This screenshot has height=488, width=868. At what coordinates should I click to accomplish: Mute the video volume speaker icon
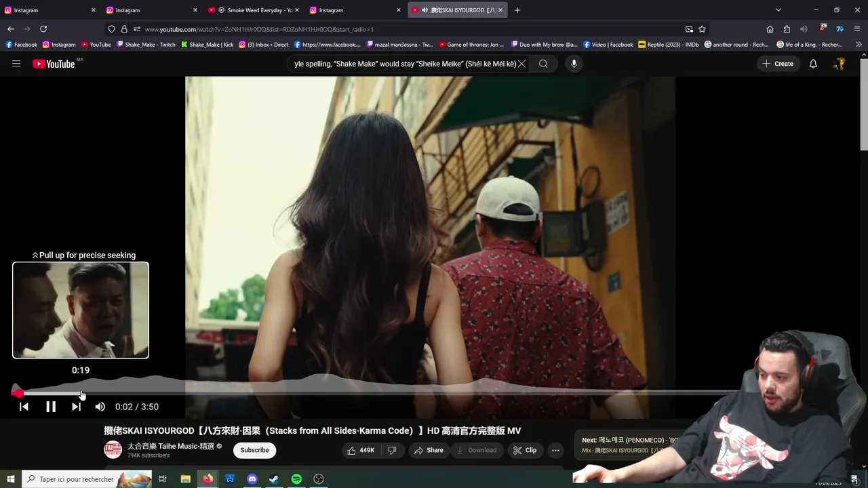[x=100, y=407]
